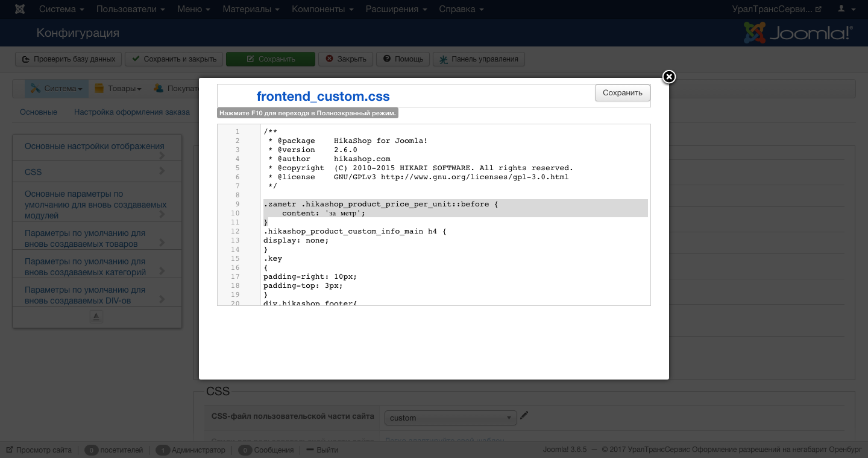Open the Компоненты menu
The image size is (868, 458).
point(322,9)
